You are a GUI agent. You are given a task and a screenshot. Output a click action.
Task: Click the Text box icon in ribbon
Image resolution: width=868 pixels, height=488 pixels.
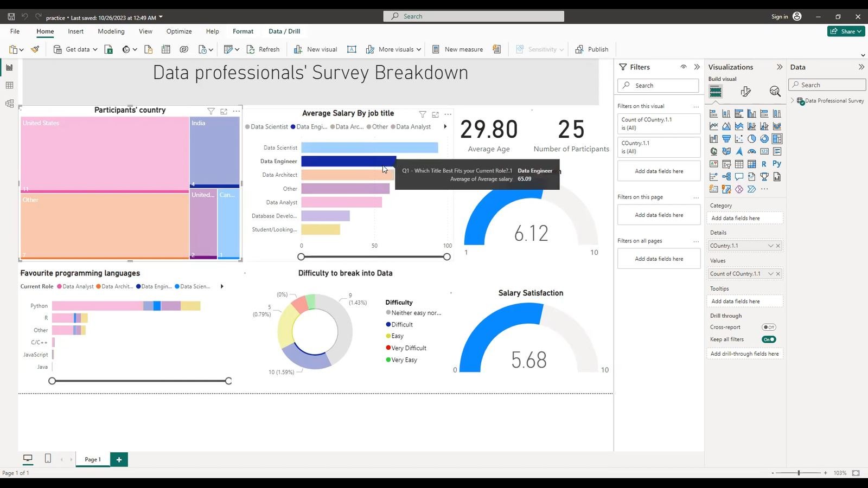click(x=352, y=49)
